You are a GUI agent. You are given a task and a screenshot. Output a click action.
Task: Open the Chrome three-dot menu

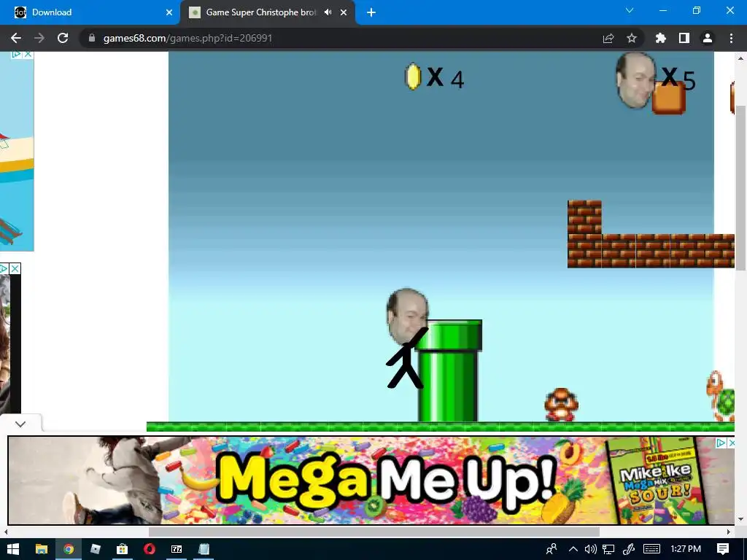pyautogui.click(x=731, y=38)
